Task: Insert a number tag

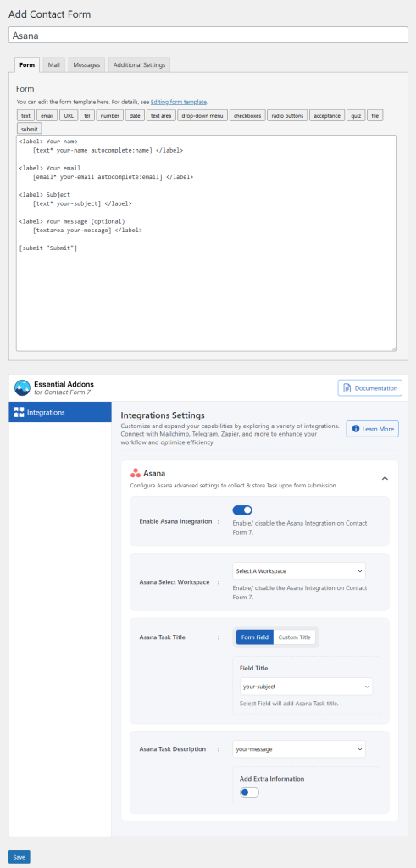Action: (x=110, y=115)
